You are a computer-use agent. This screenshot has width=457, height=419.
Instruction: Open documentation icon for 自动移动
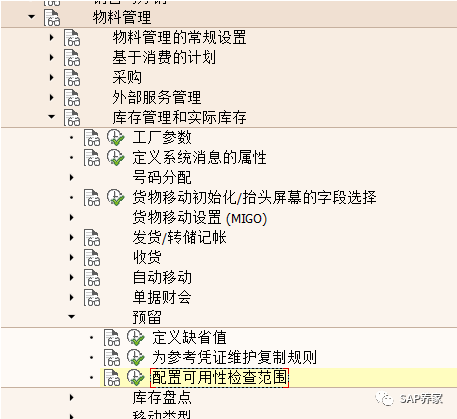[x=92, y=278]
